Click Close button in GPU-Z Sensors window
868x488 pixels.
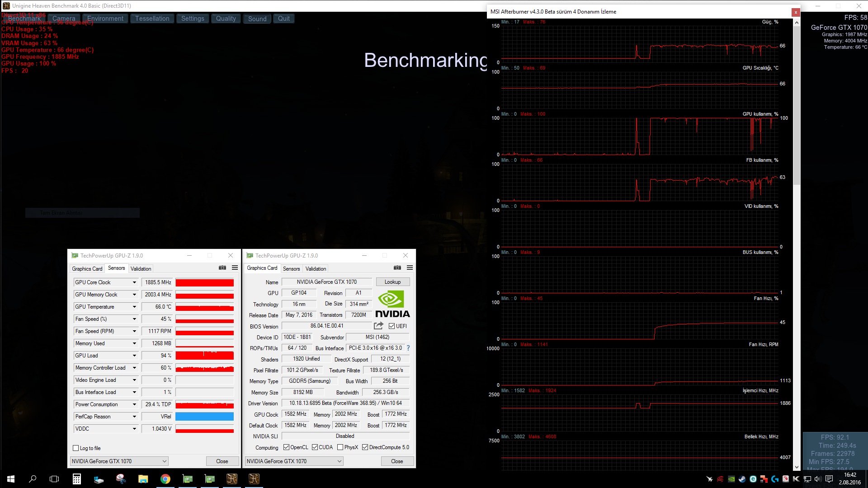tap(222, 461)
